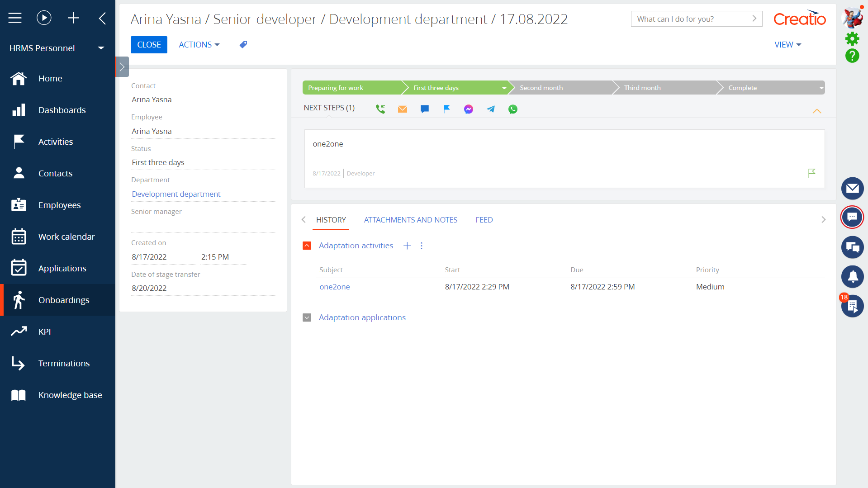Open the tag icon near ACTIONS
Viewport: 868px width, 488px height.
243,44
